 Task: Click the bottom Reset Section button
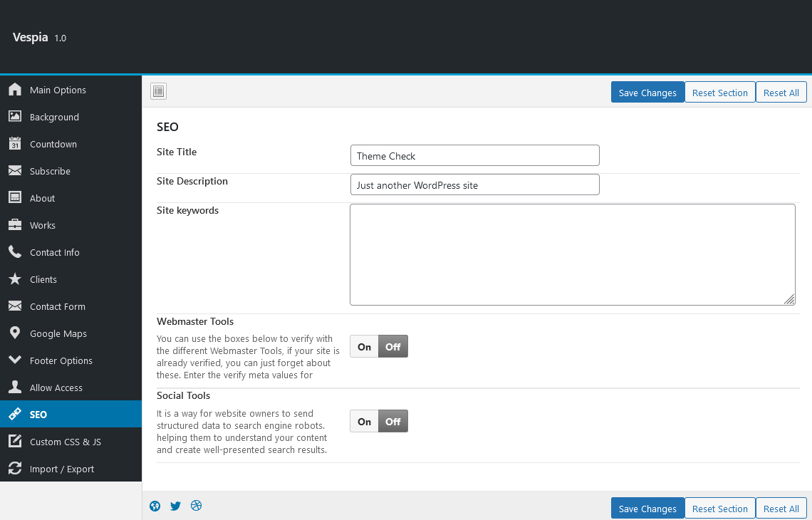coord(719,509)
